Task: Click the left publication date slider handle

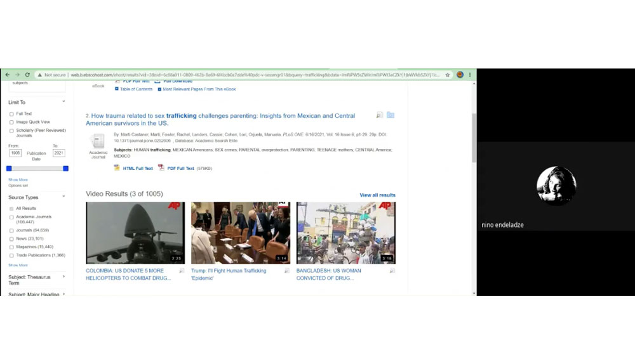Action: coord(9,169)
